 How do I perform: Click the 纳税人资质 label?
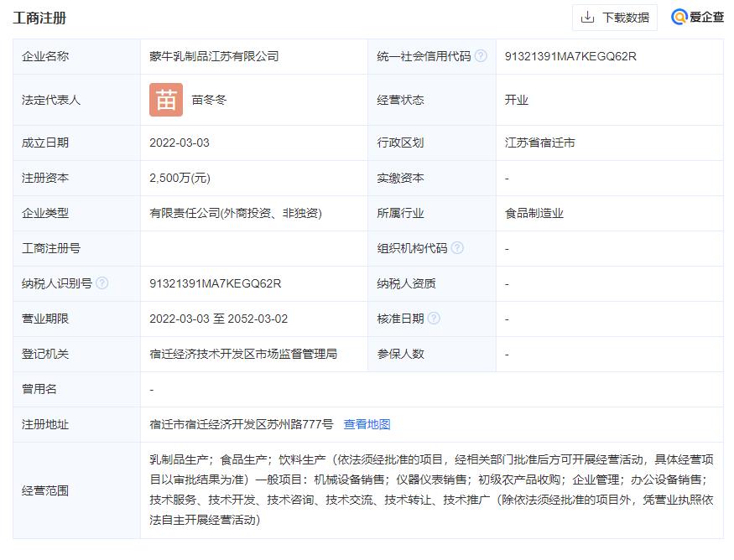click(406, 283)
